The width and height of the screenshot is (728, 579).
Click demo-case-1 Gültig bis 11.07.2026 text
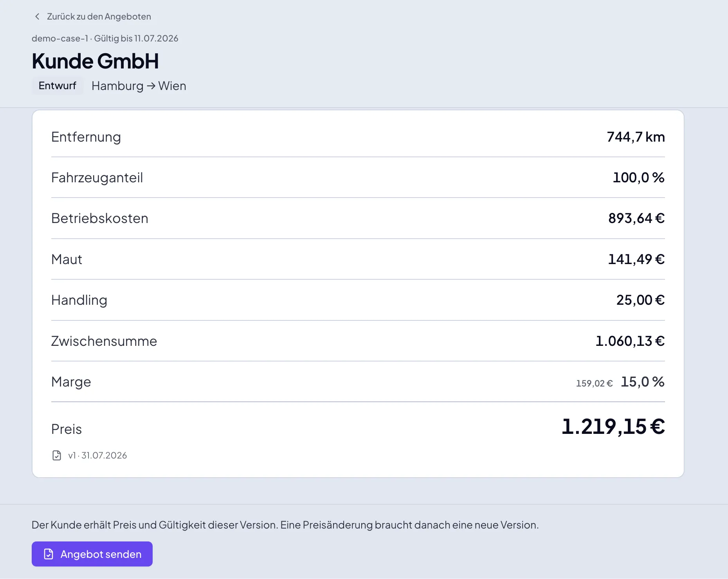(105, 38)
